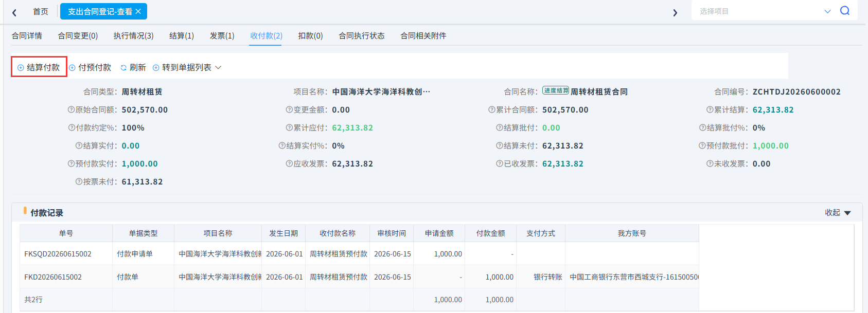Collapse the 付款记录 section via 收起

tap(838, 213)
